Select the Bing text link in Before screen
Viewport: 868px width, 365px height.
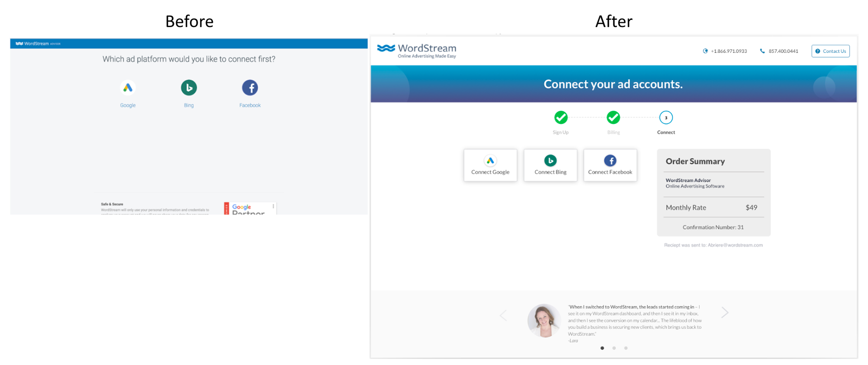189,105
